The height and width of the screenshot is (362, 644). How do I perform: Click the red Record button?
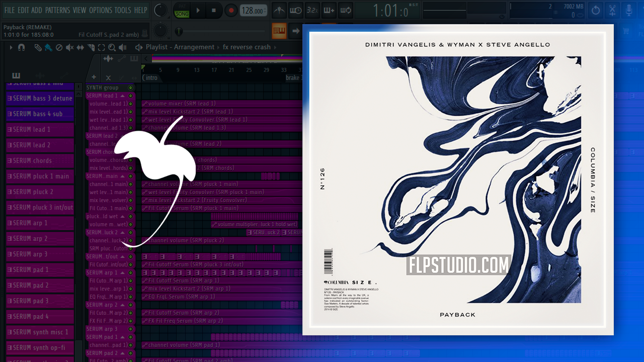[231, 10]
